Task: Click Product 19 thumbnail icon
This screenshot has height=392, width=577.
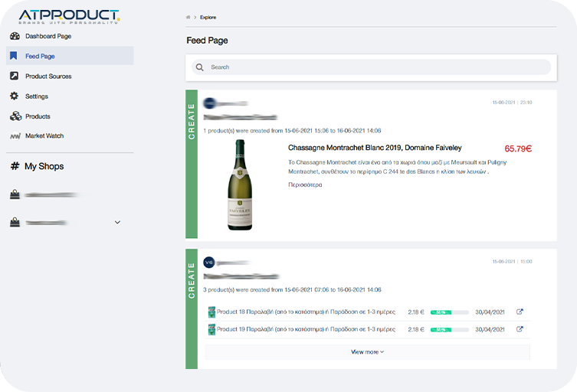Action: [x=211, y=329]
